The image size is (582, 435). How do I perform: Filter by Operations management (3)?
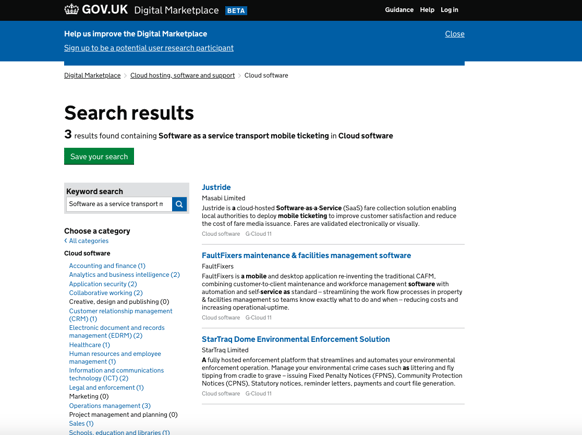click(110, 406)
